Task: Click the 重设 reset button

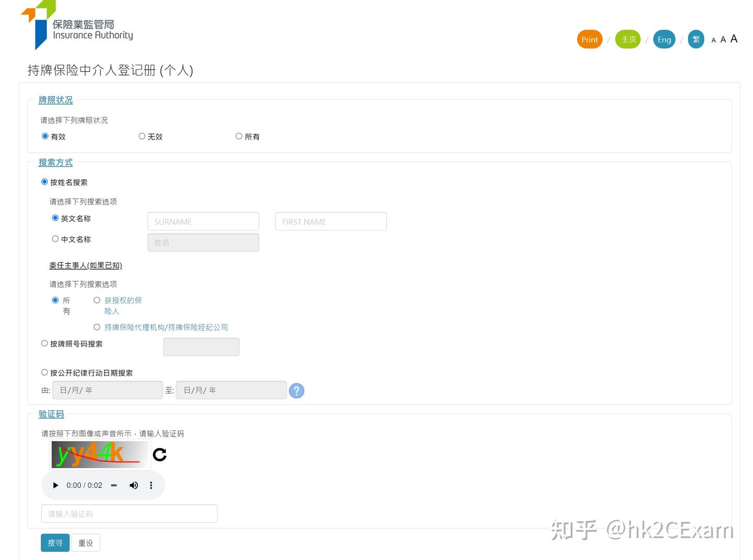Action: coord(86,543)
